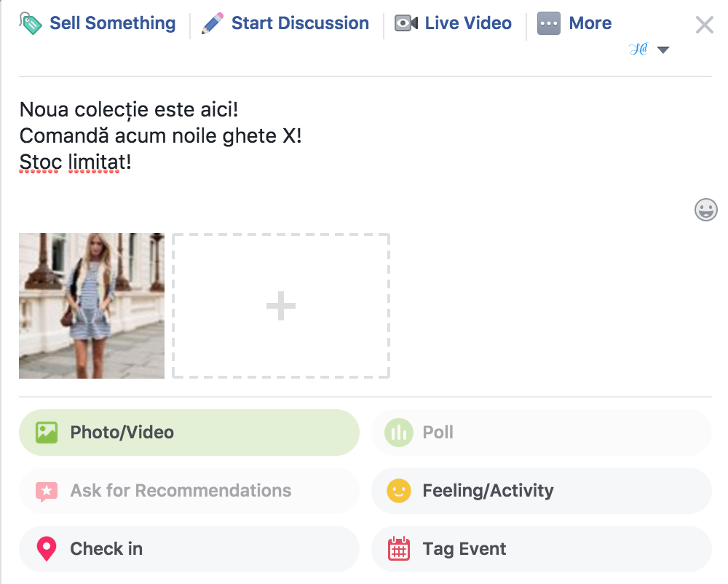Viewport: 728px width, 584px height.
Task: Click the Tag Event calendar icon
Action: (398, 549)
